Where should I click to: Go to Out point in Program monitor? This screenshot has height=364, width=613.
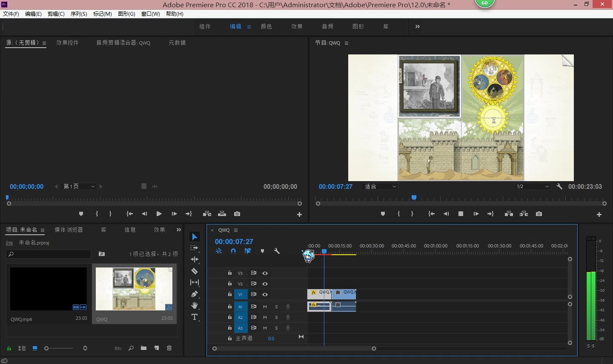click(x=490, y=214)
